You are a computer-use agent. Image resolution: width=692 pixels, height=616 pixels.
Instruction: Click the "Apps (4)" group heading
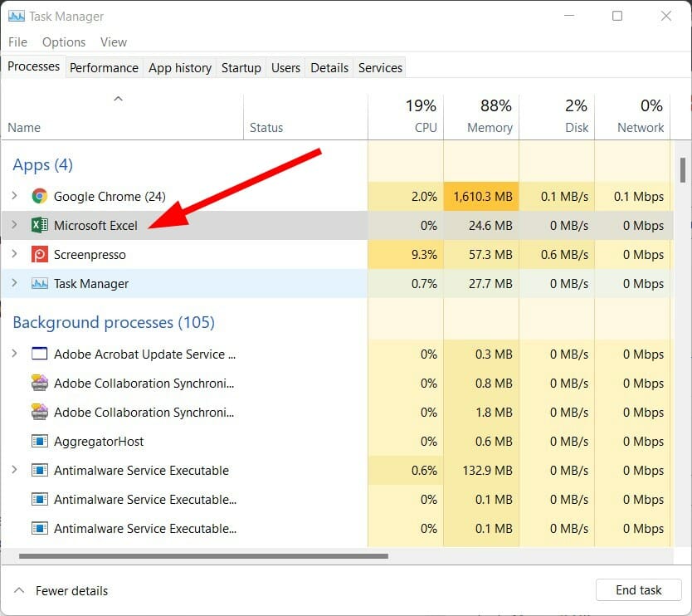tap(43, 164)
